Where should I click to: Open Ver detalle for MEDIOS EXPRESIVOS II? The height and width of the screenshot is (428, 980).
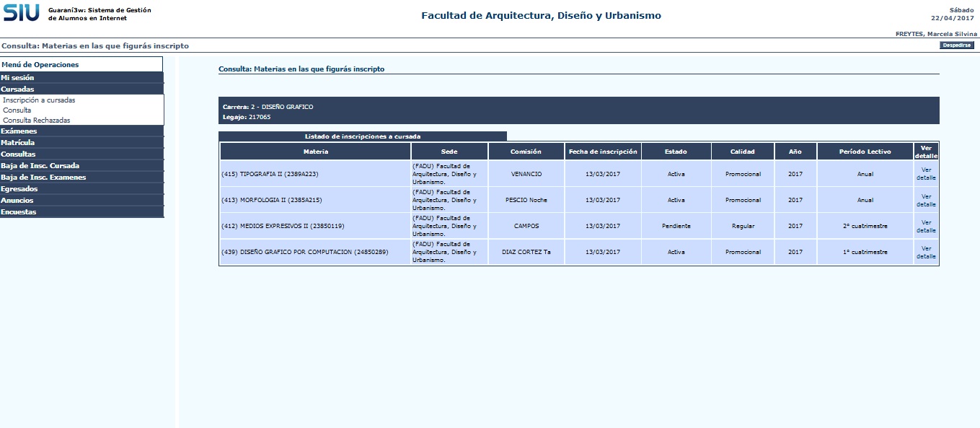pos(926,226)
